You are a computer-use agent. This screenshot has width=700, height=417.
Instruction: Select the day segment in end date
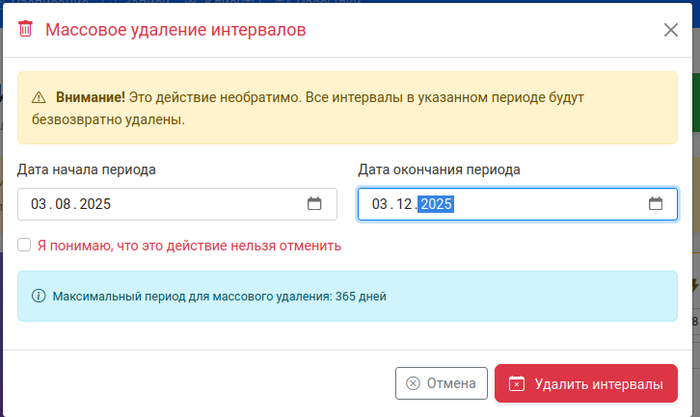pos(380,204)
